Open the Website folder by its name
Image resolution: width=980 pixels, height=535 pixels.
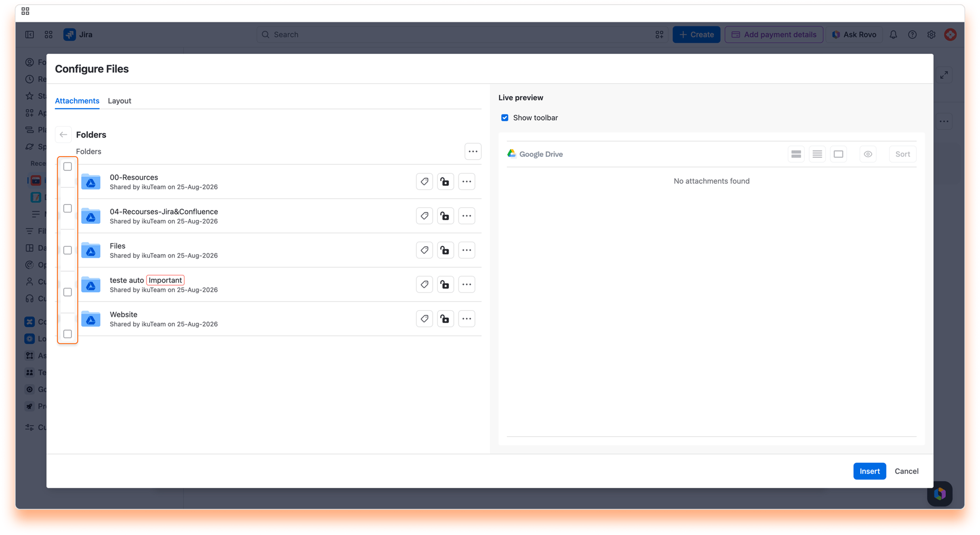pyautogui.click(x=124, y=314)
